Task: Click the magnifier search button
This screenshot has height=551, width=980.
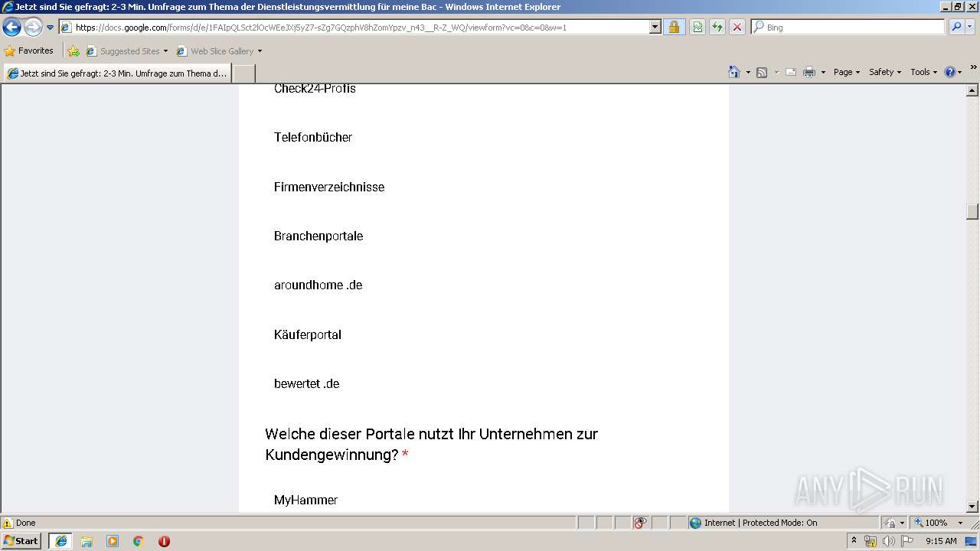Action: (x=956, y=27)
